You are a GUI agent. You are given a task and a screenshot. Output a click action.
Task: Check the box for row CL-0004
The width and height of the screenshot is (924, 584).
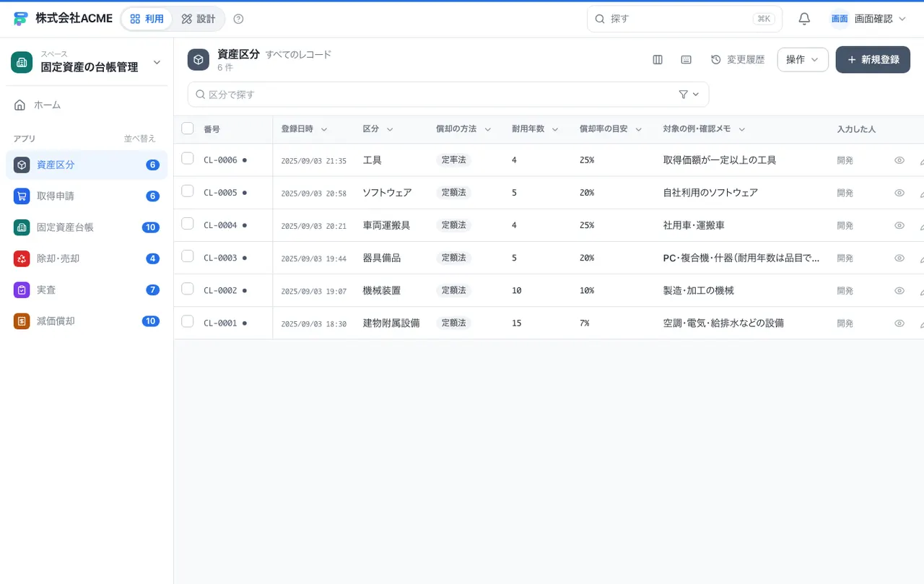(188, 223)
